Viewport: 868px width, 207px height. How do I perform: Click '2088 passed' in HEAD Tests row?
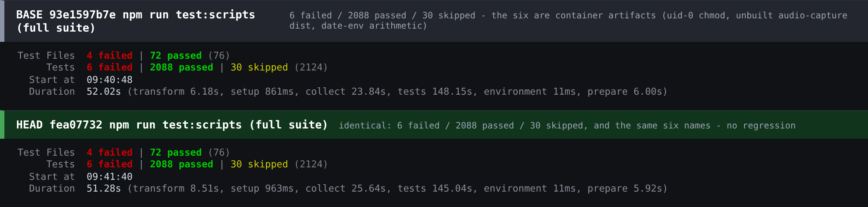coord(181,164)
